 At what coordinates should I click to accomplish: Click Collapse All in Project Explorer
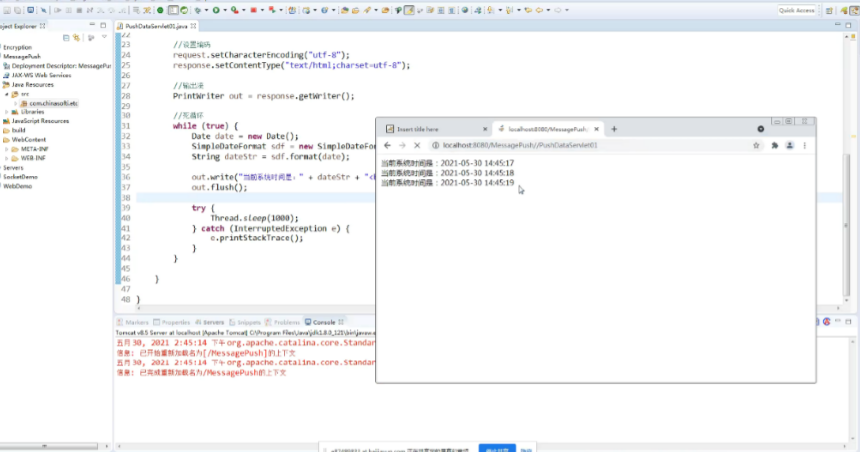click(67, 37)
